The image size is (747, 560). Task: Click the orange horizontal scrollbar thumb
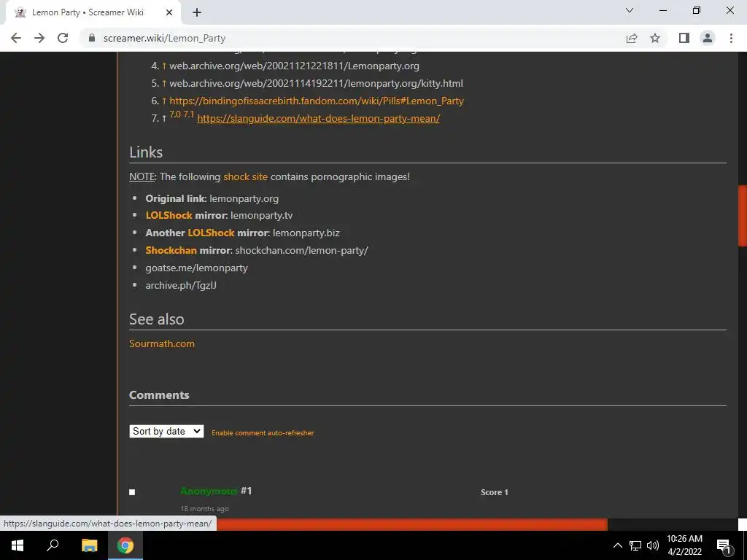coord(412,524)
